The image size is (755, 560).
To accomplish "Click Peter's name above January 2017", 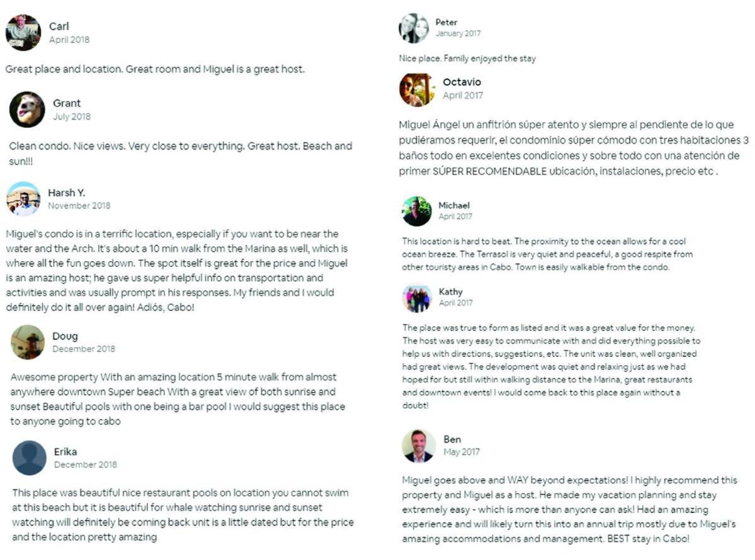I will [446, 22].
